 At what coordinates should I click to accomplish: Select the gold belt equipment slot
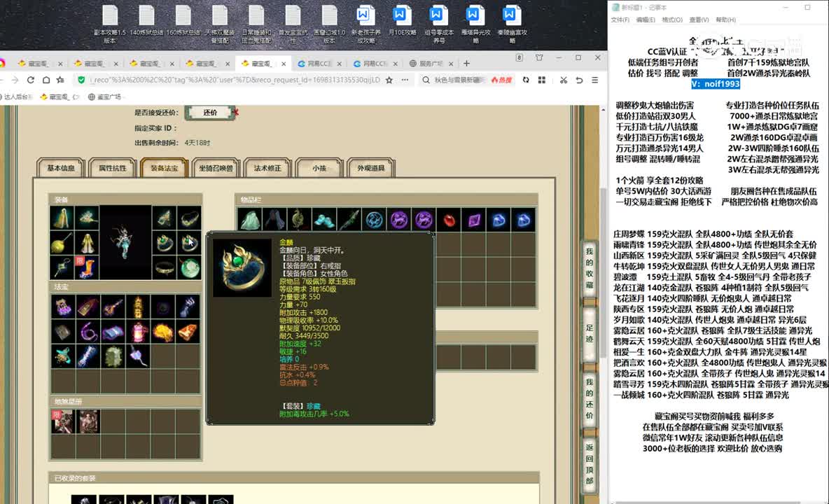(x=164, y=267)
